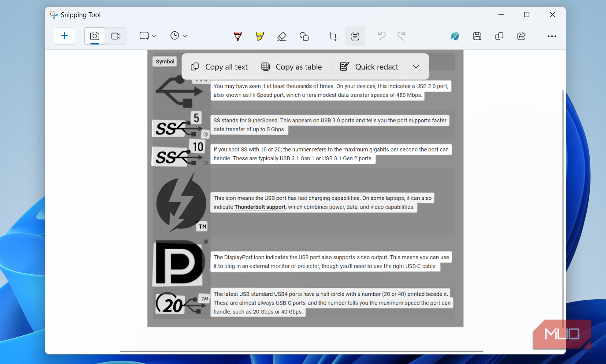Select the red ballpoint pen tool
This screenshot has height=364, width=606.
point(238,37)
